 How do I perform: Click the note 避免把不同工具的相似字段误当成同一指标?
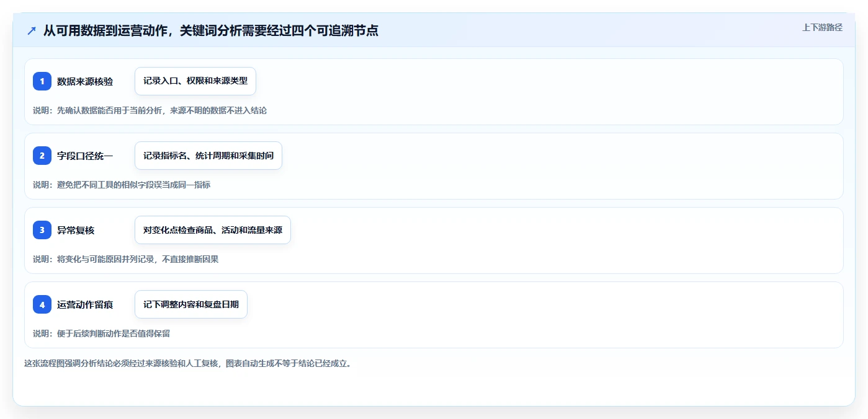pos(122,185)
